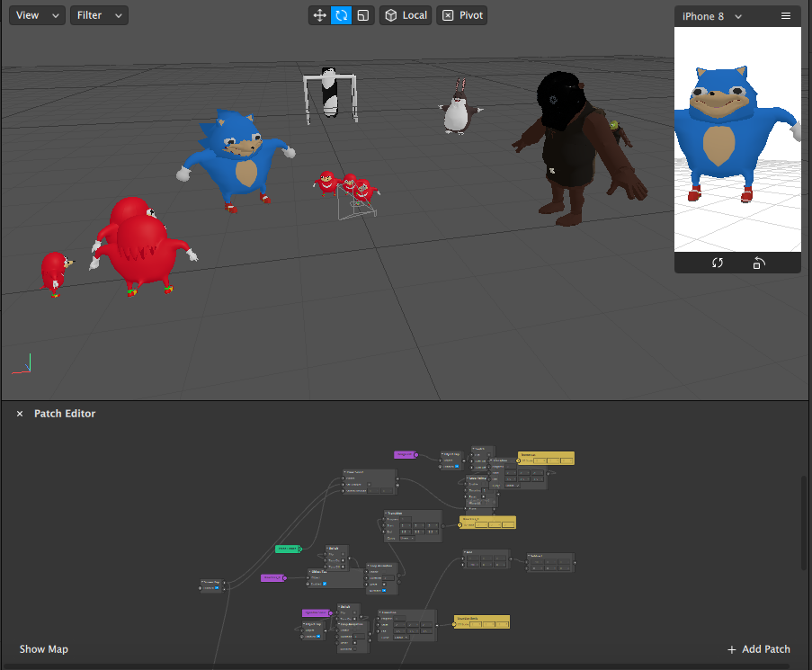Viewport: 812px width, 670px height.
Task: Select the green patch in Patch Editor
Action: click(288, 549)
